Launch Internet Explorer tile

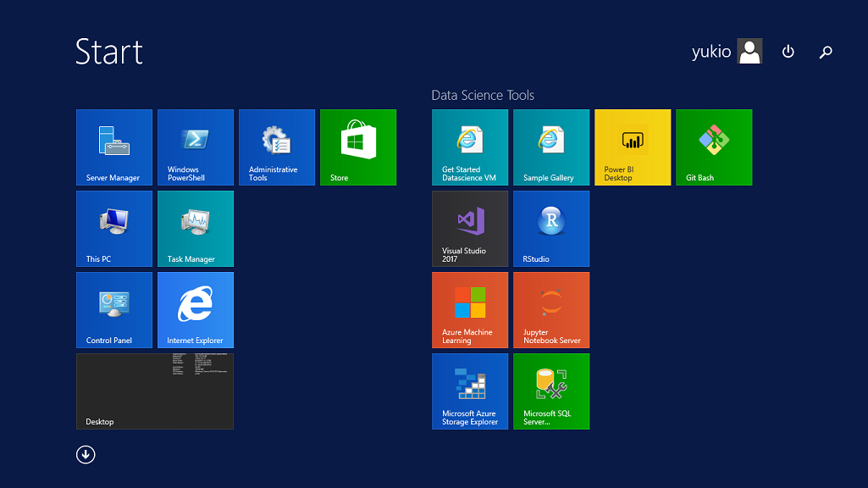pos(196,310)
